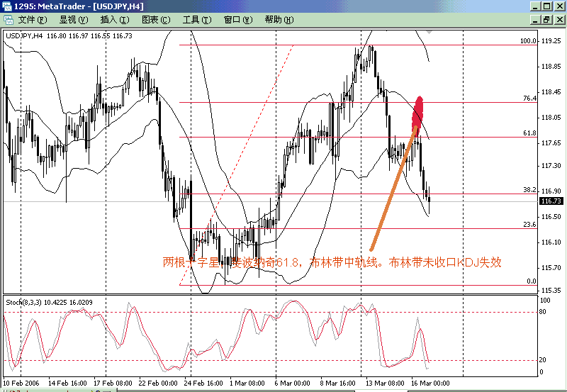The height and width of the screenshot is (392, 567).
Task: Select the Fibonacci 61.8 level label
Action: [x=529, y=133]
